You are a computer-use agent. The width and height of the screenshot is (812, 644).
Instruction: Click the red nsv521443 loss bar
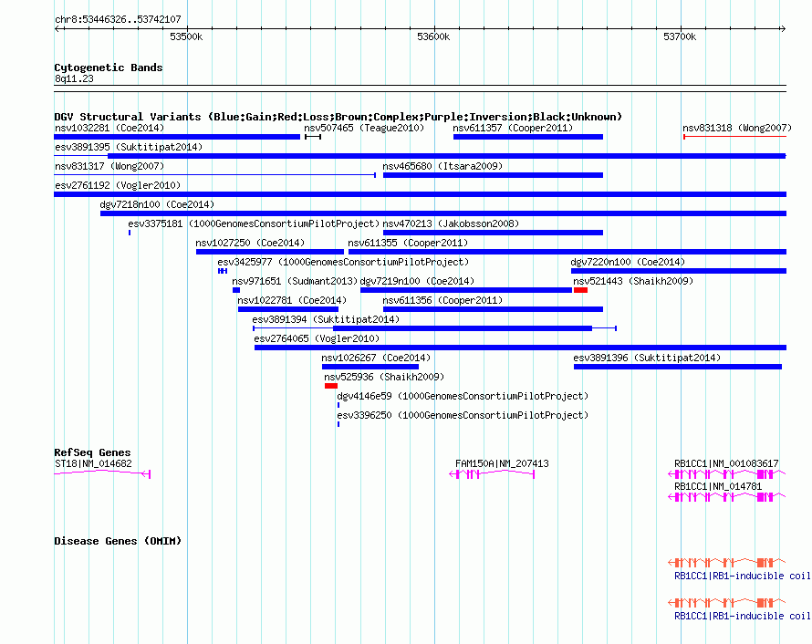click(x=580, y=290)
